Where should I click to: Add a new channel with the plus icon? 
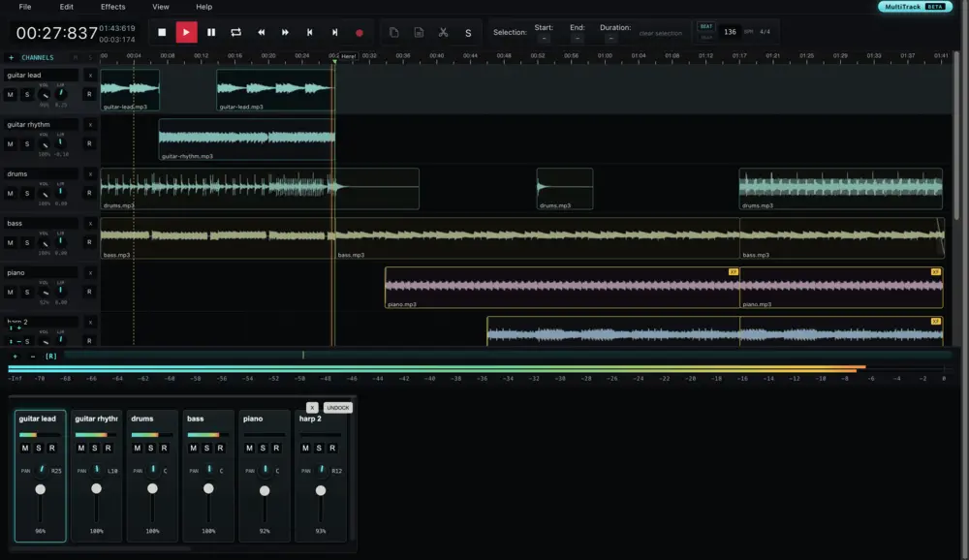click(11, 57)
